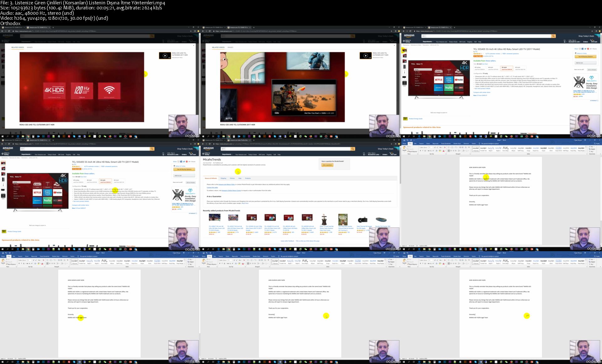Viewport: 602px width, 364px height.
Task: Click the Word Save icon in the 00:03:12 frame
Action: click(404, 140)
